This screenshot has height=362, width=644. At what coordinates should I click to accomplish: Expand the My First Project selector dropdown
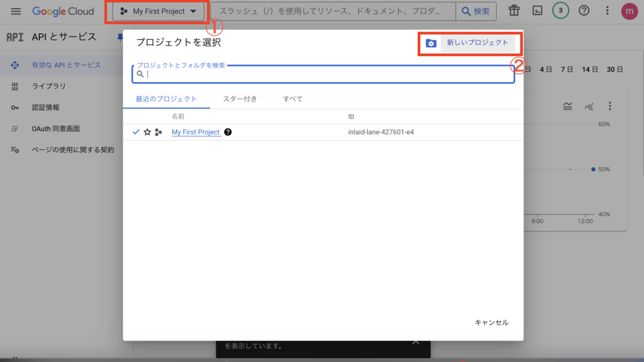tap(158, 11)
